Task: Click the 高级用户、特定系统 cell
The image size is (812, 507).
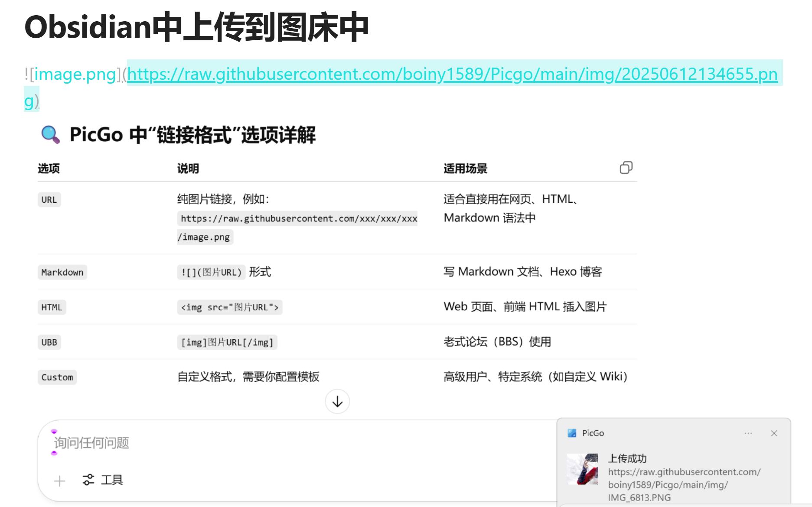Action: (535, 377)
